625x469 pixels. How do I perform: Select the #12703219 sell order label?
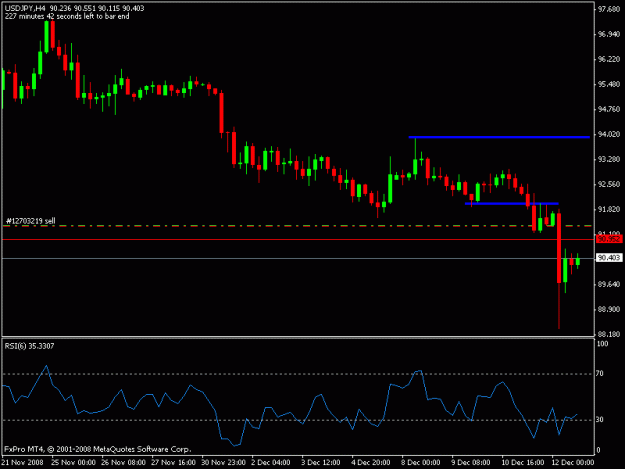[x=31, y=221]
